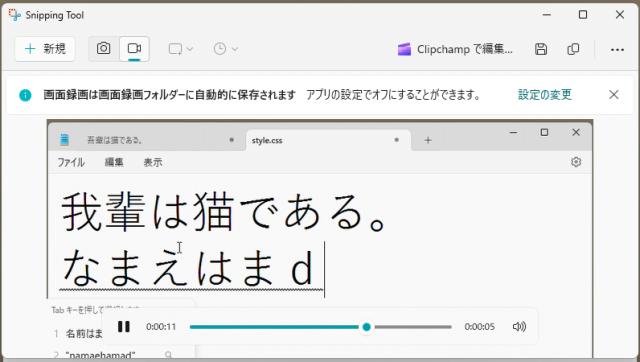Open the 編集 menu in Notepad
The height and width of the screenshot is (362, 640).
point(114,162)
